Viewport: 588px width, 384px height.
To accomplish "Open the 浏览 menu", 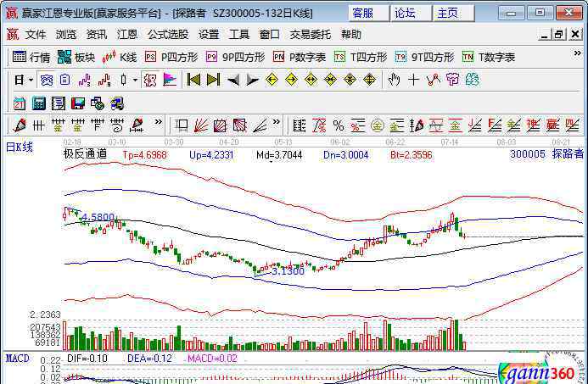I will 66,35.
